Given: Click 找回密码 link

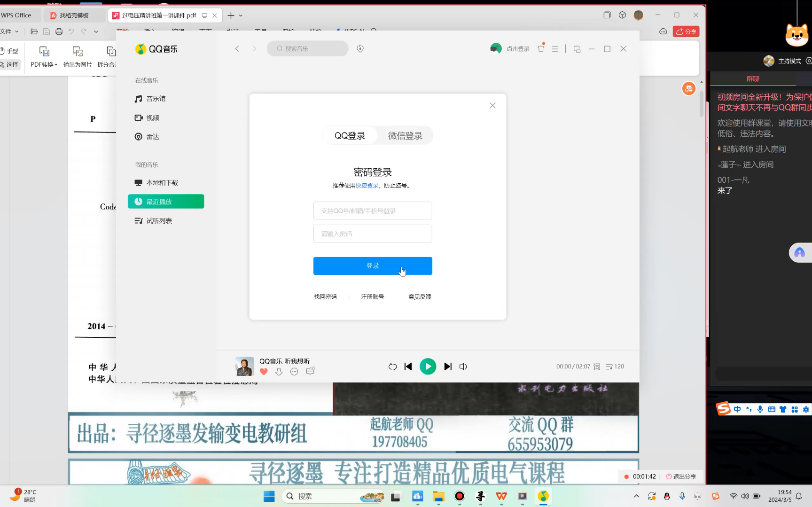Looking at the screenshot, I should (325, 297).
